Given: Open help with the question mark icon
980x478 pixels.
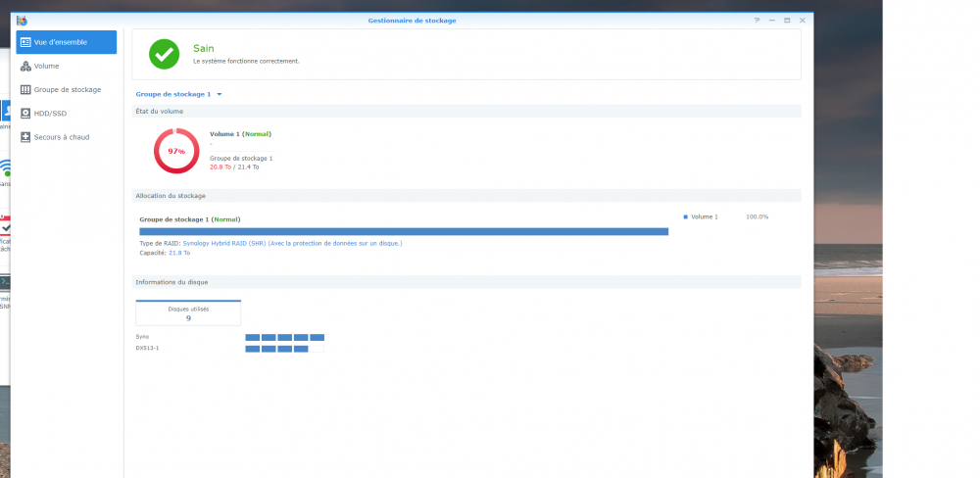Looking at the screenshot, I should [757, 21].
